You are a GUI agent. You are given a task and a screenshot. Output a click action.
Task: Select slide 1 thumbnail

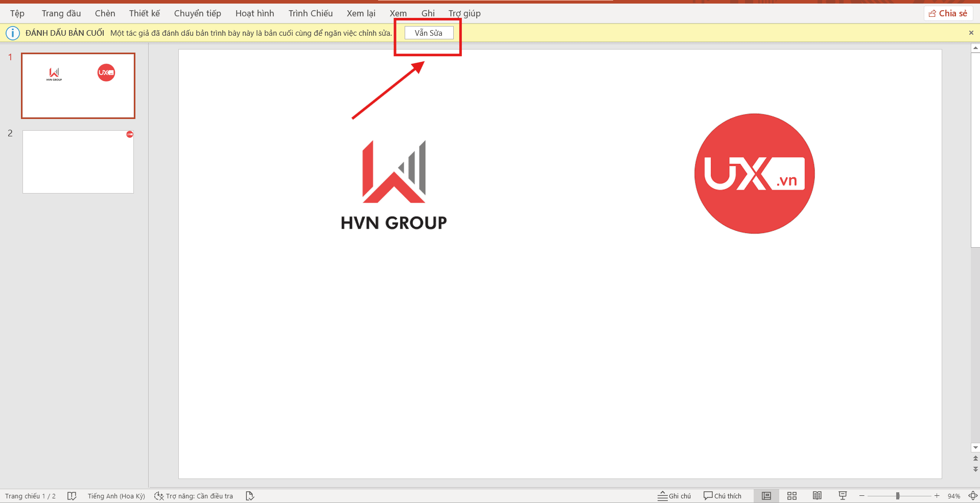click(78, 86)
